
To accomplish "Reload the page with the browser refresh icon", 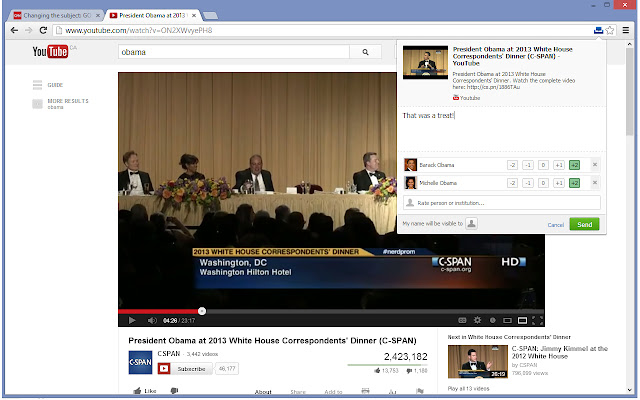I will [44, 31].
